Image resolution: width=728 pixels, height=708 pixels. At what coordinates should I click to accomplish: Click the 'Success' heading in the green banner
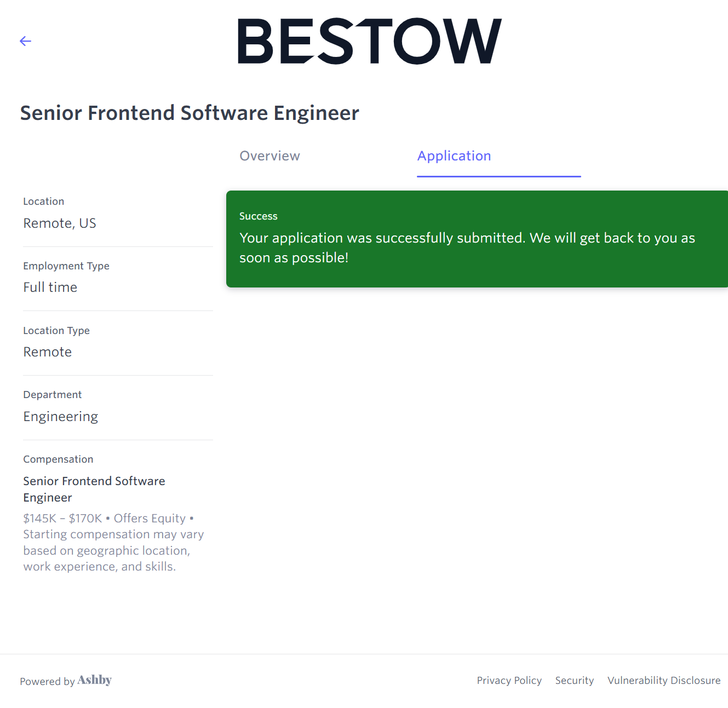pyautogui.click(x=259, y=216)
